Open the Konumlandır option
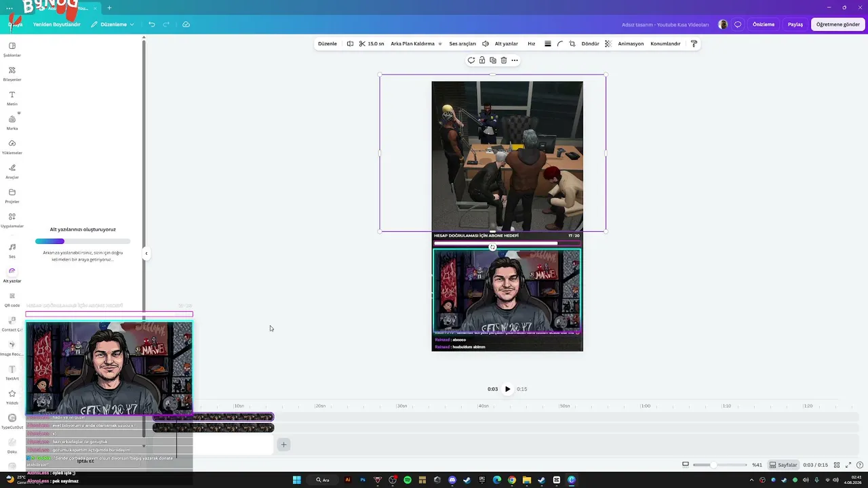This screenshot has width=868, height=488. [x=665, y=43]
